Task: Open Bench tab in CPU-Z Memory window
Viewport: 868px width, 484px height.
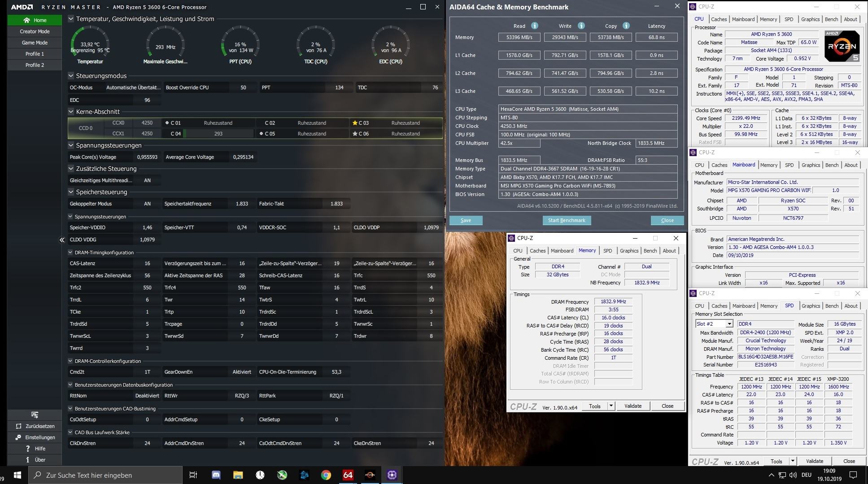Action: [650, 251]
